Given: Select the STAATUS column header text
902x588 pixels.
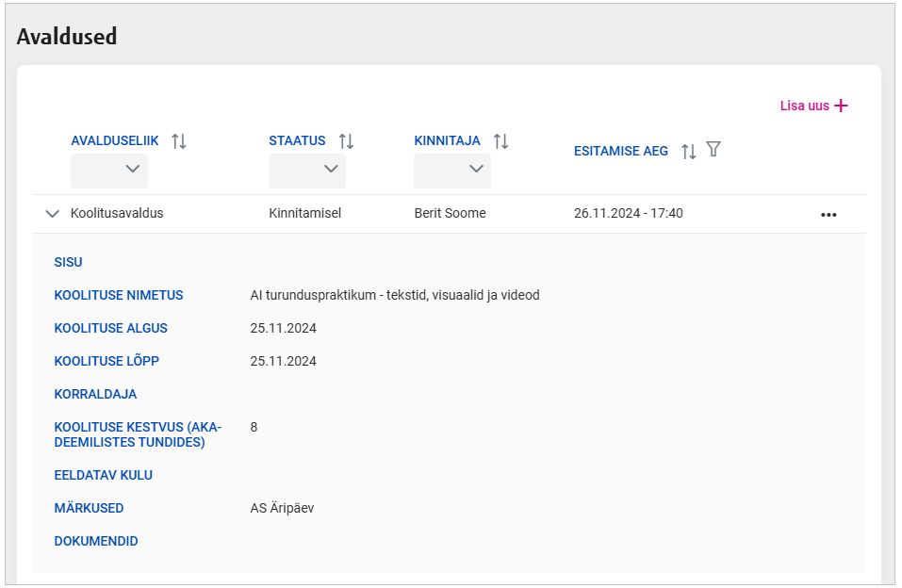Looking at the screenshot, I should coord(297,141).
